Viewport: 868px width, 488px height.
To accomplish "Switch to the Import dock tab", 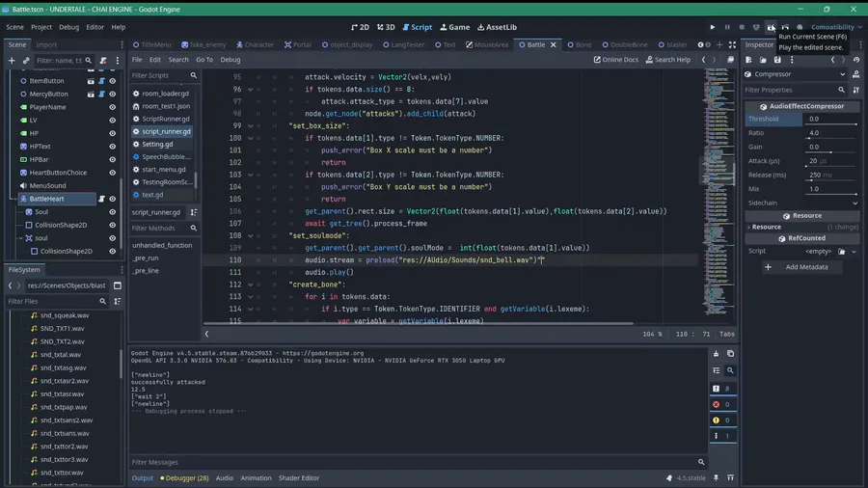I will click(46, 44).
